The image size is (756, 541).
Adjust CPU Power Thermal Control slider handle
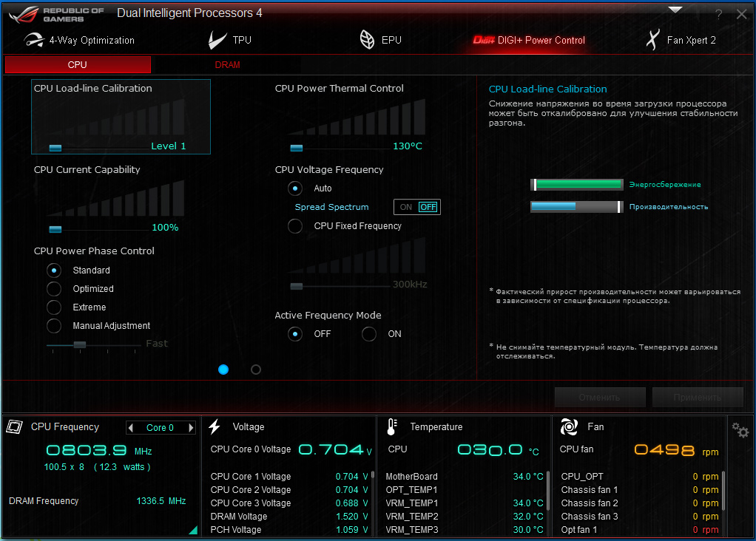(297, 147)
